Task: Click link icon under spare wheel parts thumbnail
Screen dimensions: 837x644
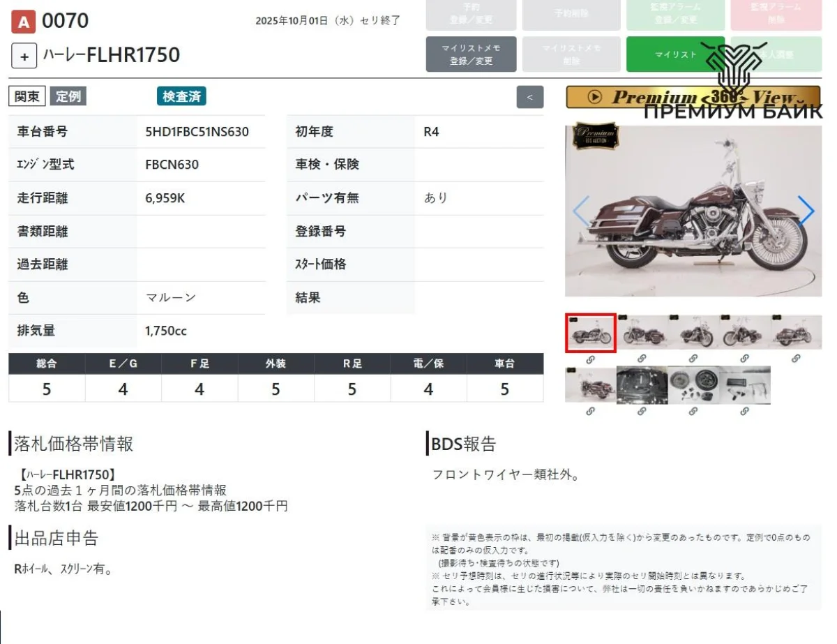Action: (x=693, y=412)
